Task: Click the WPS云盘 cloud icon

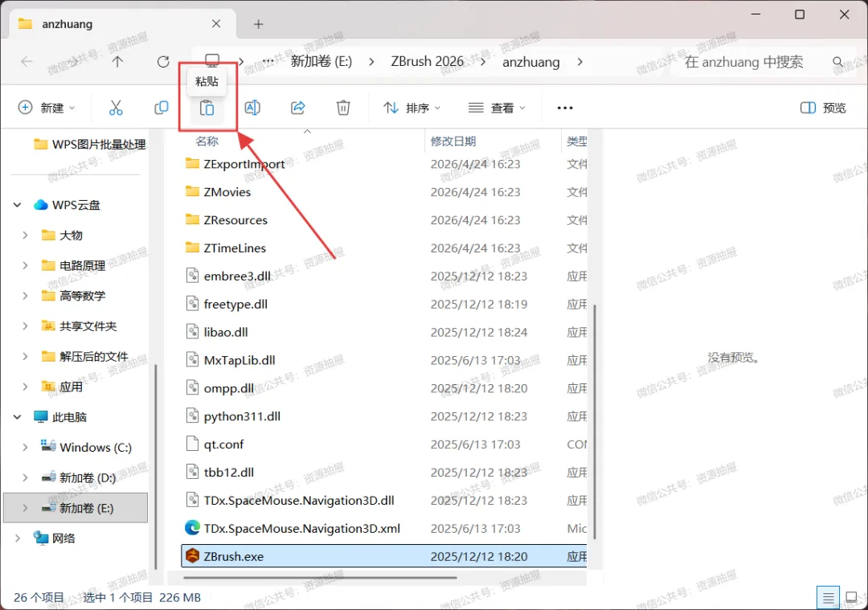Action: pyautogui.click(x=40, y=205)
